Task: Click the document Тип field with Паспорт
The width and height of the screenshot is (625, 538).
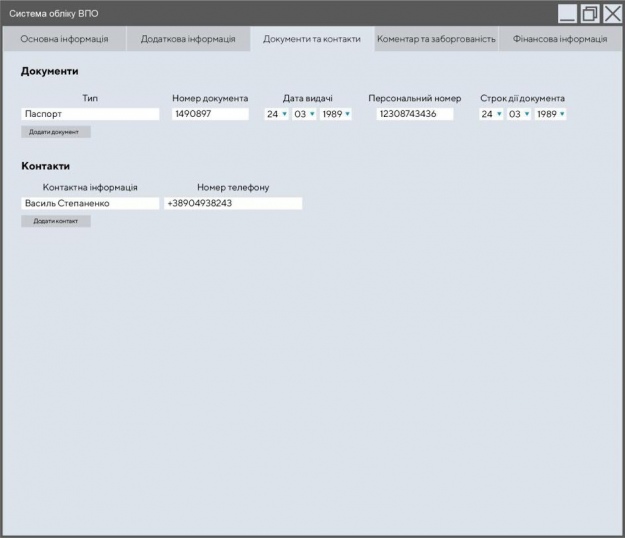Action: (90, 114)
